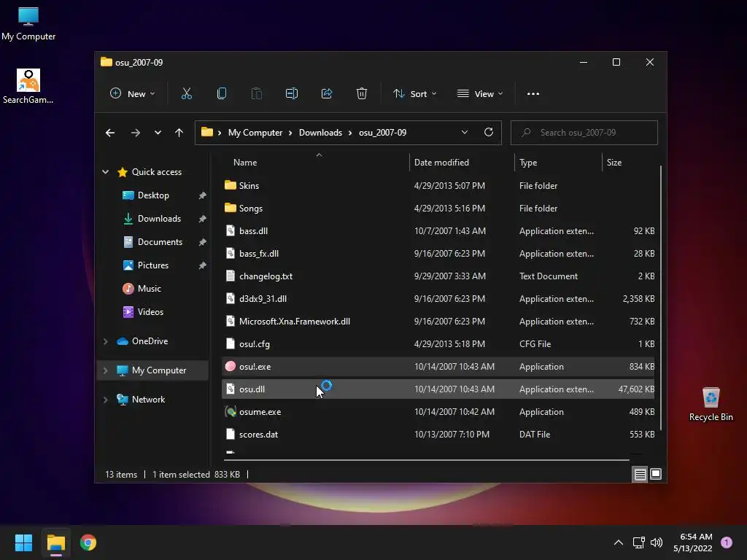Image resolution: width=747 pixels, height=560 pixels.
Task: Open the New dropdown menu
Action: click(133, 94)
